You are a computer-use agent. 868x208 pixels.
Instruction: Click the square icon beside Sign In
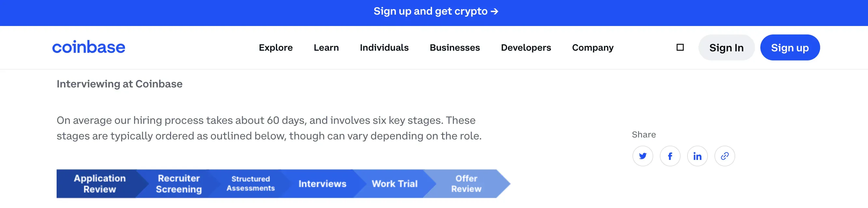[680, 47]
